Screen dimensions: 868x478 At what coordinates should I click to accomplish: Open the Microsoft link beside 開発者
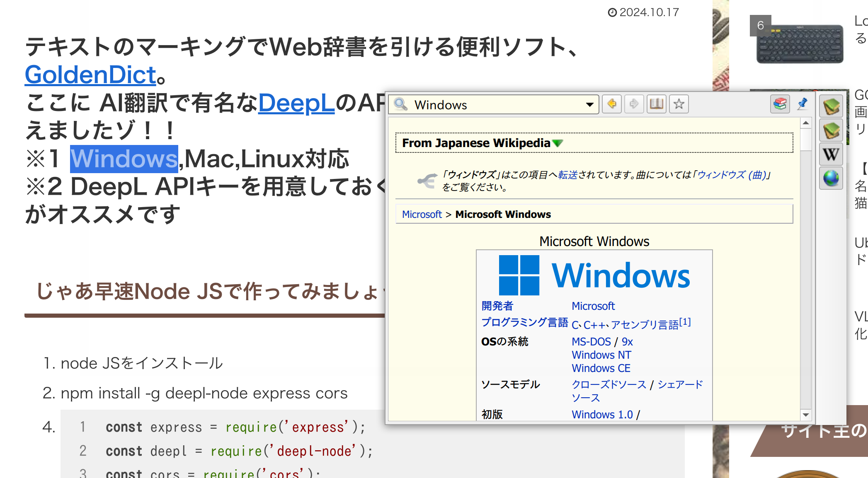[593, 306]
